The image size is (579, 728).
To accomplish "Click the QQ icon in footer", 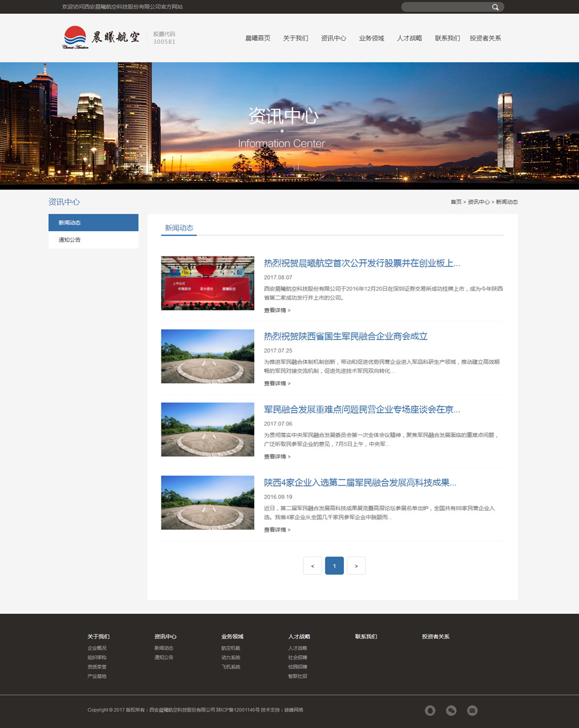I will point(430,710).
